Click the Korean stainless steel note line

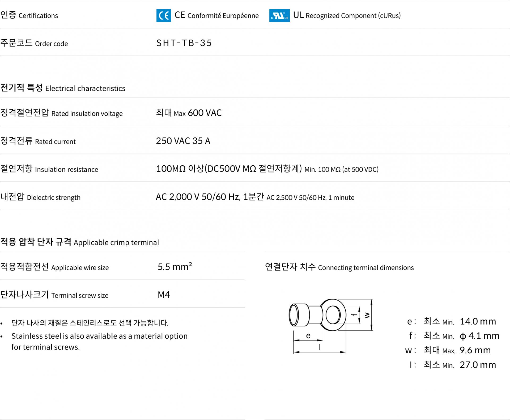click(90, 323)
